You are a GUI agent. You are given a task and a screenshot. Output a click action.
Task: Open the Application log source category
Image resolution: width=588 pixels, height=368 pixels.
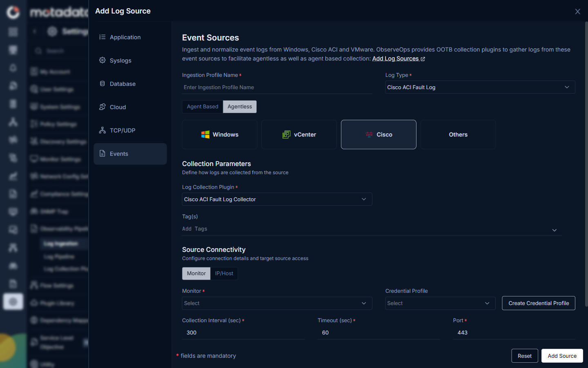click(x=130, y=37)
